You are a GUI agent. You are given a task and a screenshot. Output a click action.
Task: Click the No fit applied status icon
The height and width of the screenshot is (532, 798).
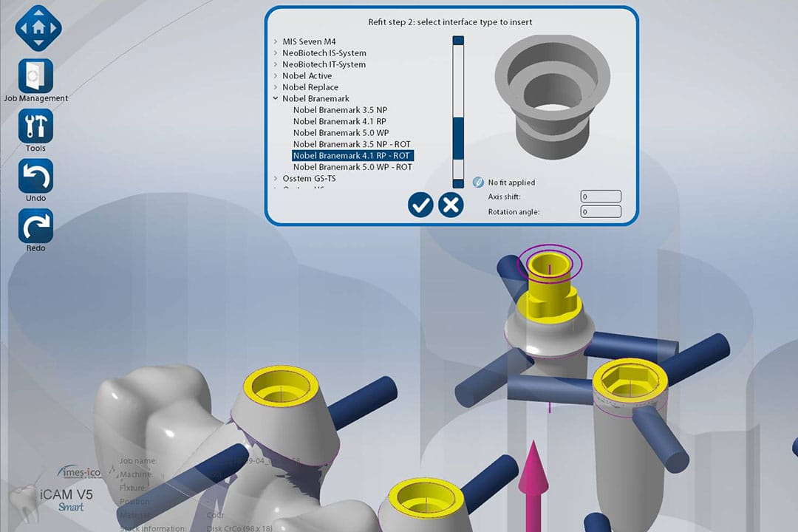(x=478, y=183)
